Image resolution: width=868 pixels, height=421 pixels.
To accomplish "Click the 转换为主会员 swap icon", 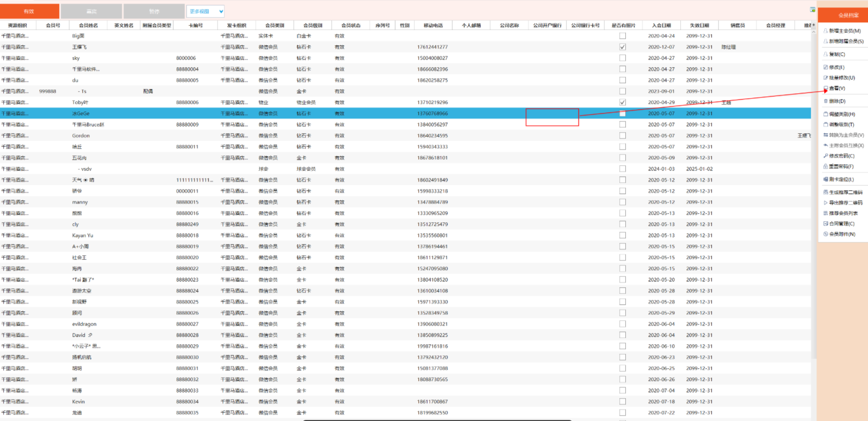I will click(826, 135).
